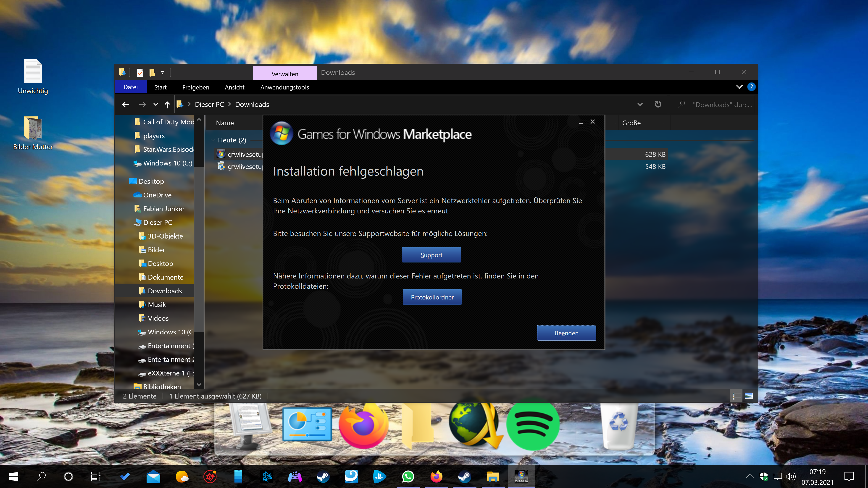Open the Protokollordner log folder
The height and width of the screenshot is (488, 868).
[x=432, y=297]
